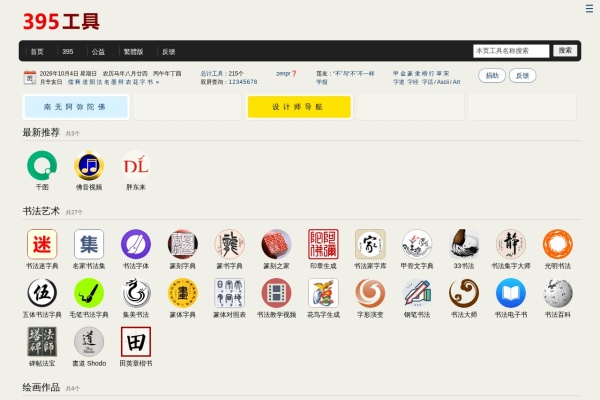The height and width of the screenshot is (400, 600).
Task: Click the 设计师导航 yellow banner
Action: click(299, 107)
